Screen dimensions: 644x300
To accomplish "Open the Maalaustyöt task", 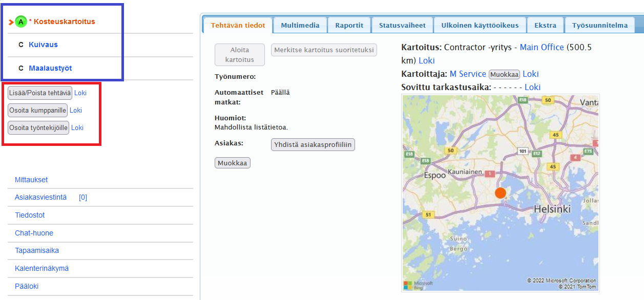I will [x=50, y=68].
